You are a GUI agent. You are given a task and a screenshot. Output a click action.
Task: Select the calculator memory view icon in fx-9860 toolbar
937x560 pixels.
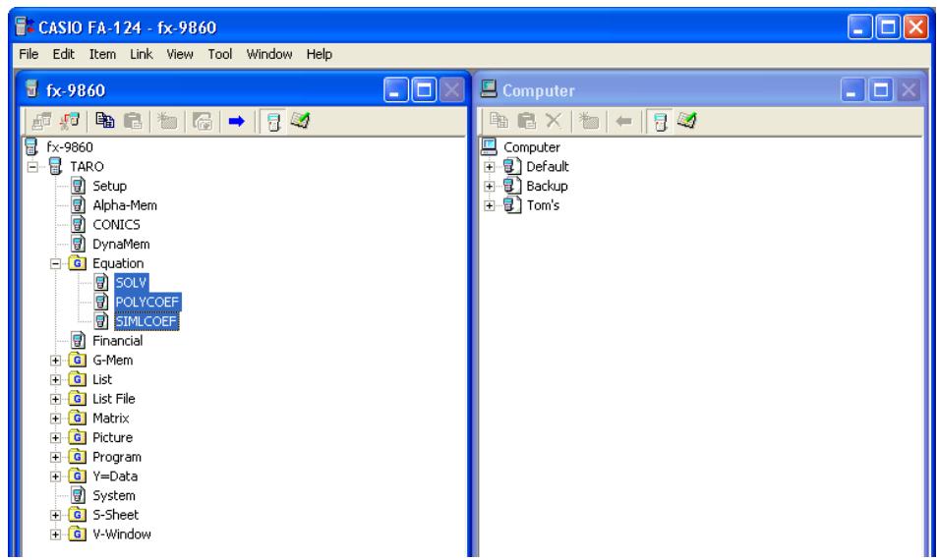[x=273, y=121]
